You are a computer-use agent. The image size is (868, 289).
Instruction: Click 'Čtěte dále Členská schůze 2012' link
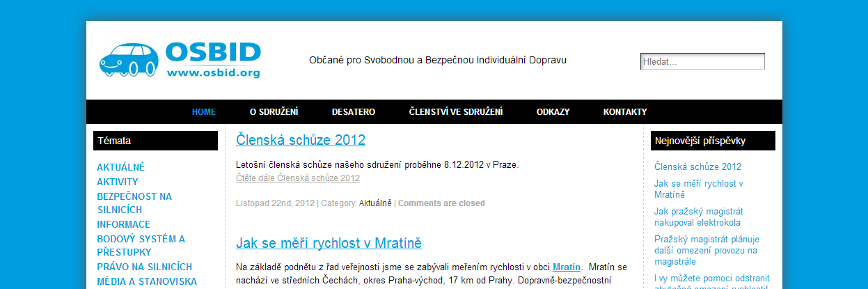[297, 178]
